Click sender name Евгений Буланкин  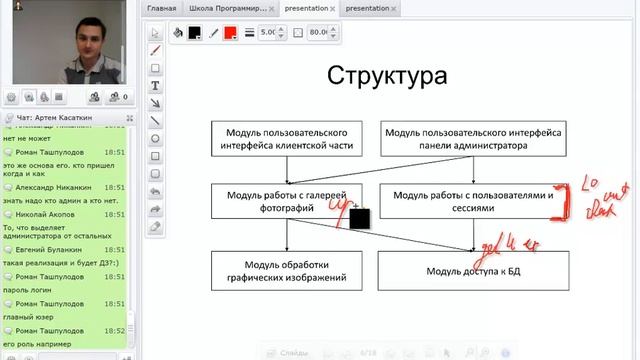pos(49,250)
